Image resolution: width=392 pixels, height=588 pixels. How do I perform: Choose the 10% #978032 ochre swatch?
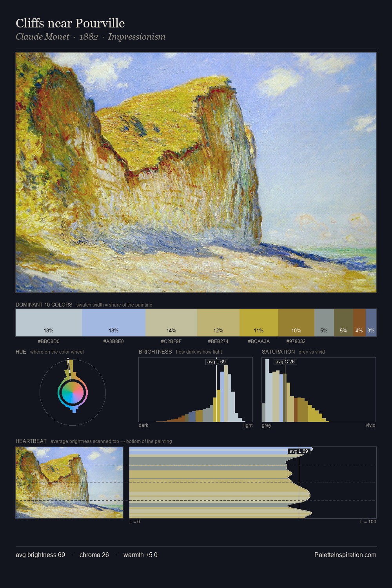296,323
